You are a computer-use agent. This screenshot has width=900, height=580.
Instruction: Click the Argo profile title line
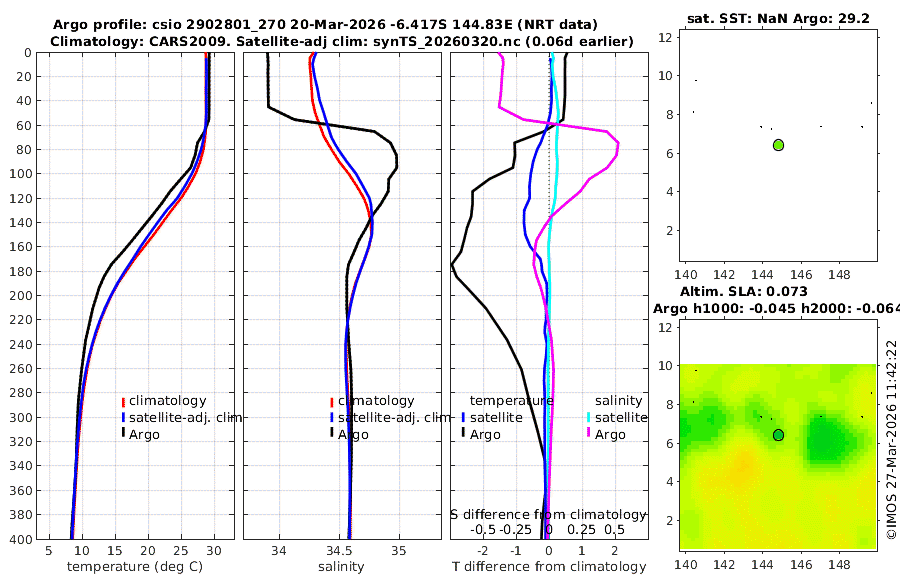pos(325,25)
